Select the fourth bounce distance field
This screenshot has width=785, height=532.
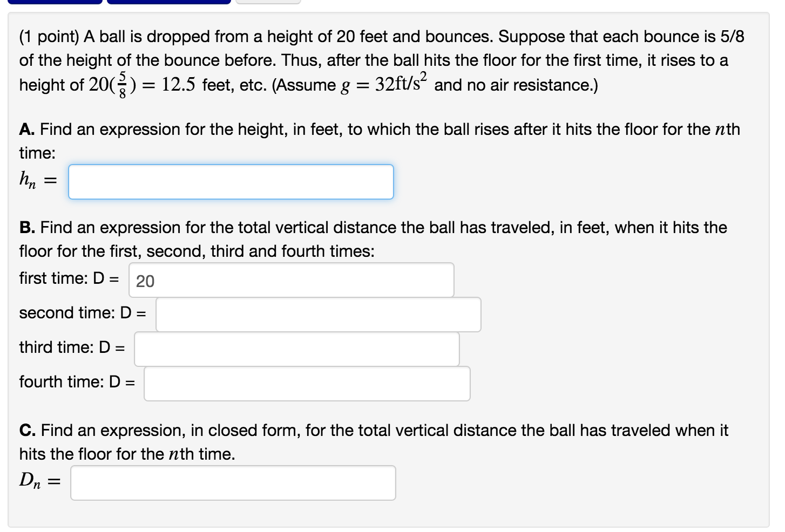307,383
